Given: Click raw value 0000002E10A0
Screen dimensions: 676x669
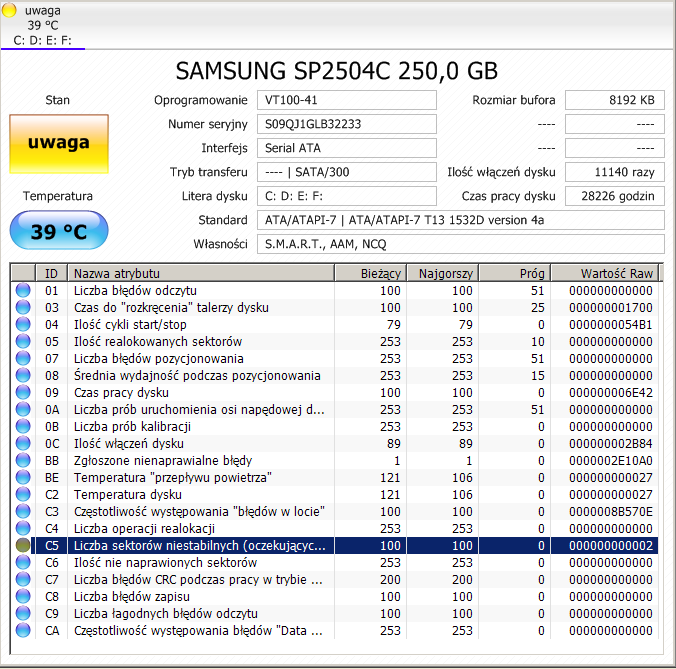Looking at the screenshot, I should 610,460.
